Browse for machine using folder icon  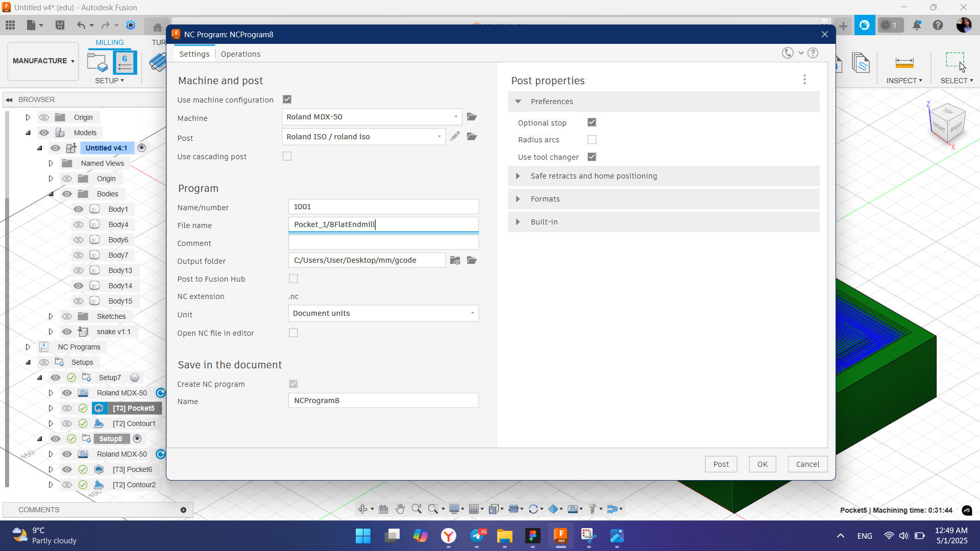[472, 117]
